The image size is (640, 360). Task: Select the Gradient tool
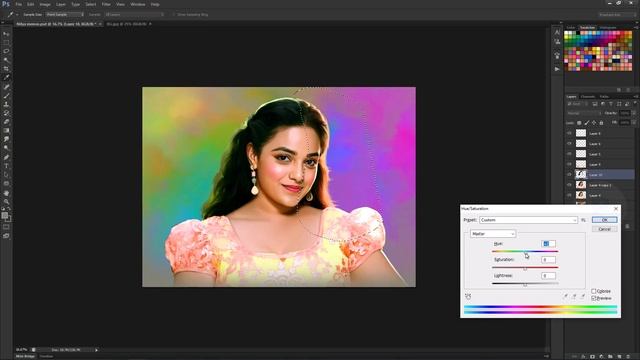tap(6, 131)
